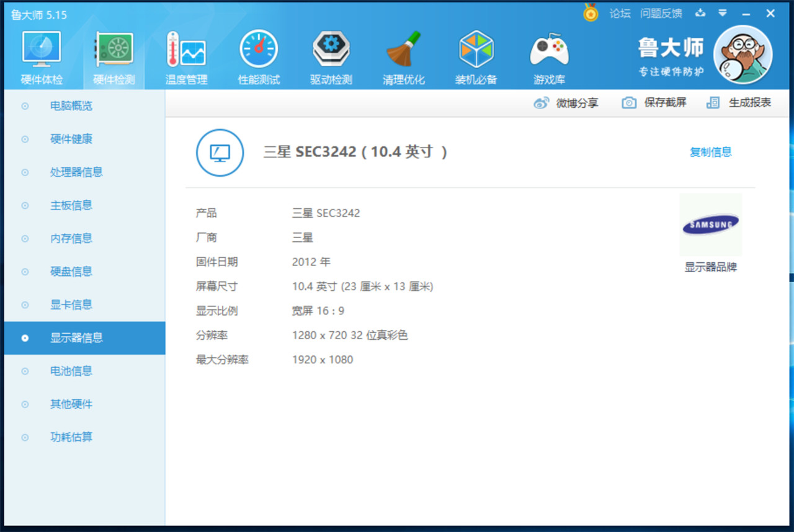
Task: Click the 三星 value in 厂商 row
Action: coord(303,237)
